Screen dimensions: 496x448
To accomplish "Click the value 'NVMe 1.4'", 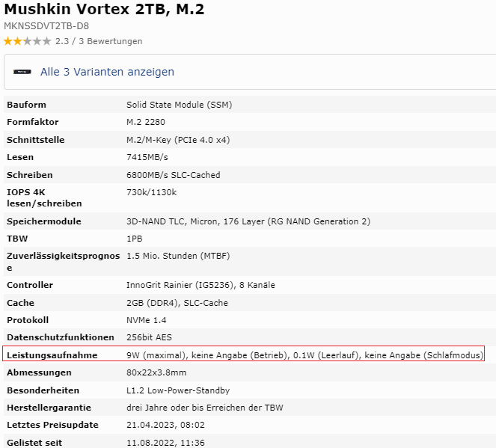I will click(x=146, y=320).
